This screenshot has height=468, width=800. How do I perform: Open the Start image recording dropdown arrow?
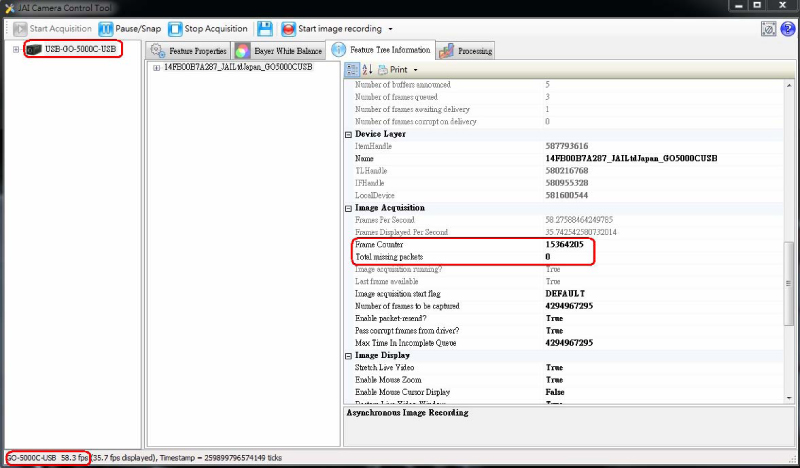click(x=390, y=29)
